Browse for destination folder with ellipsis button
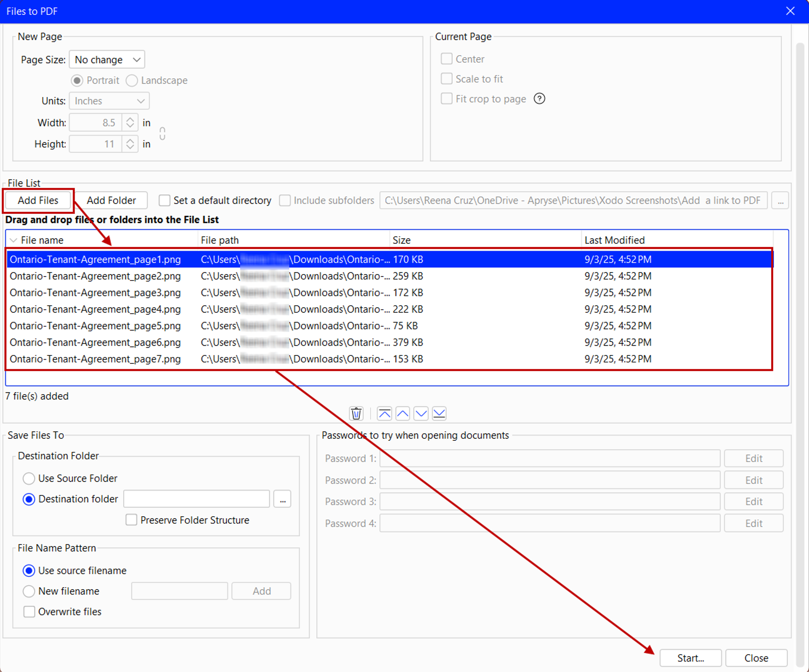 point(282,500)
